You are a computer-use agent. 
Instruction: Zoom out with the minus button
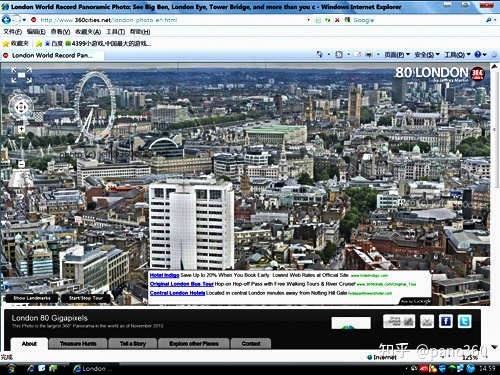[x=21, y=164]
